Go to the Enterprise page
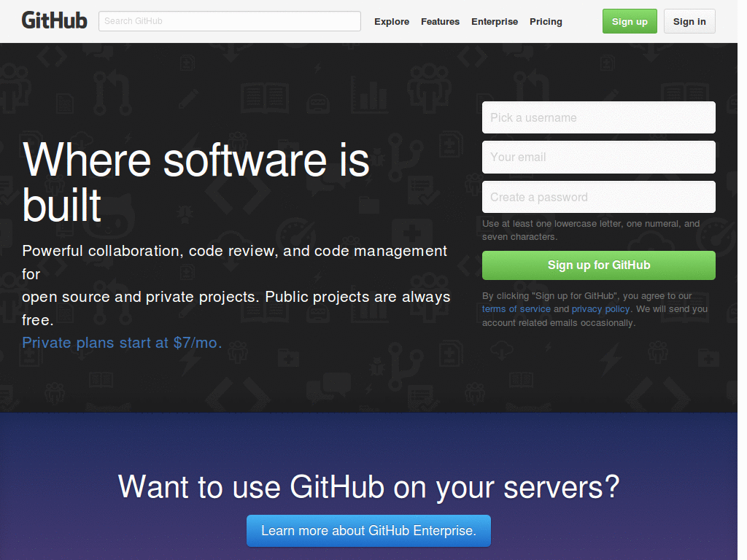Viewport: 747px width, 560px height. coord(495,22)
